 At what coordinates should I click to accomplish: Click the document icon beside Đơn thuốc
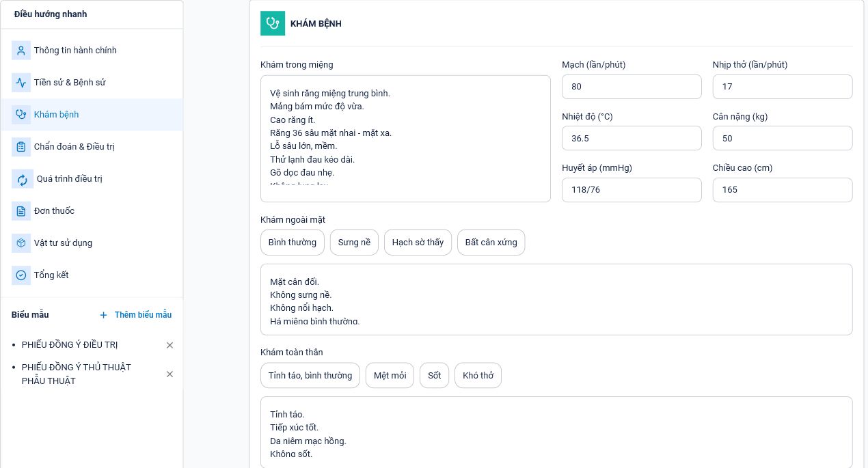coord(21,211)
